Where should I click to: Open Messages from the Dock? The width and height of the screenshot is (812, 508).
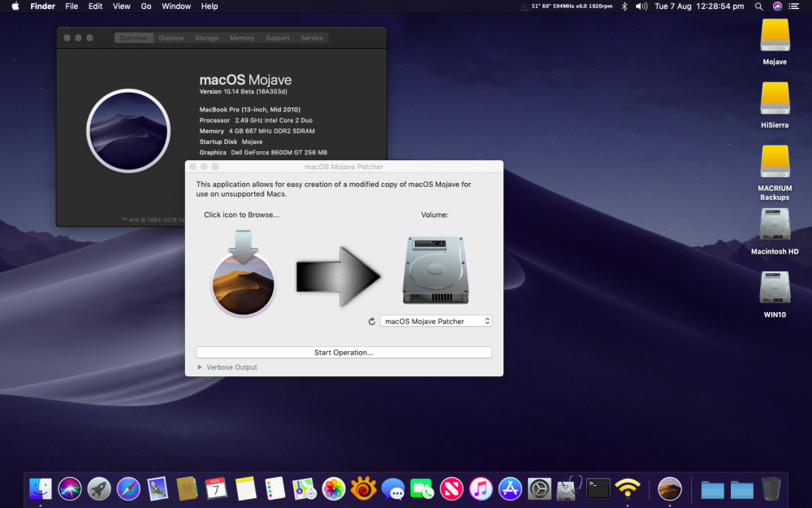click(392, 488)
